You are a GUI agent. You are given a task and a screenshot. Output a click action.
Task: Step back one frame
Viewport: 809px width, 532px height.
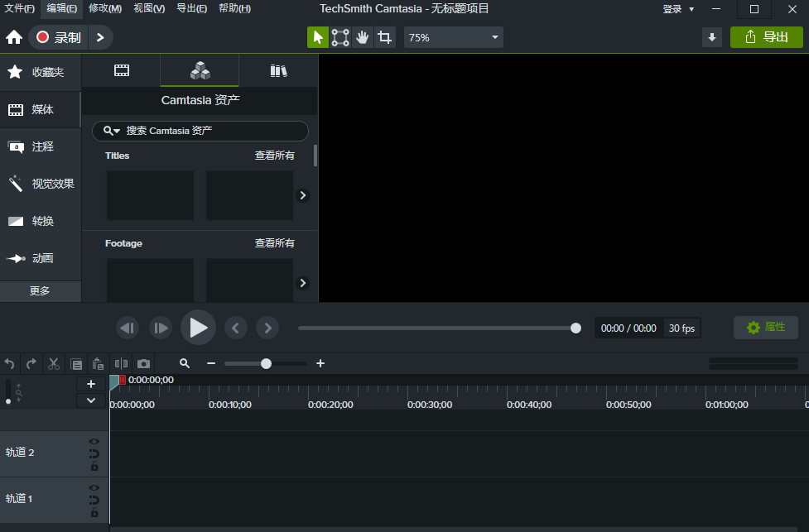point(128,328)
